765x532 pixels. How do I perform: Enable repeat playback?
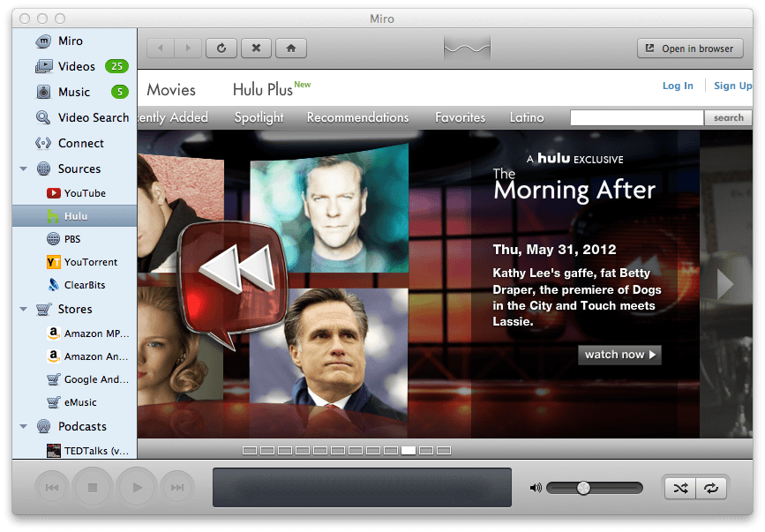coord(711,486)
